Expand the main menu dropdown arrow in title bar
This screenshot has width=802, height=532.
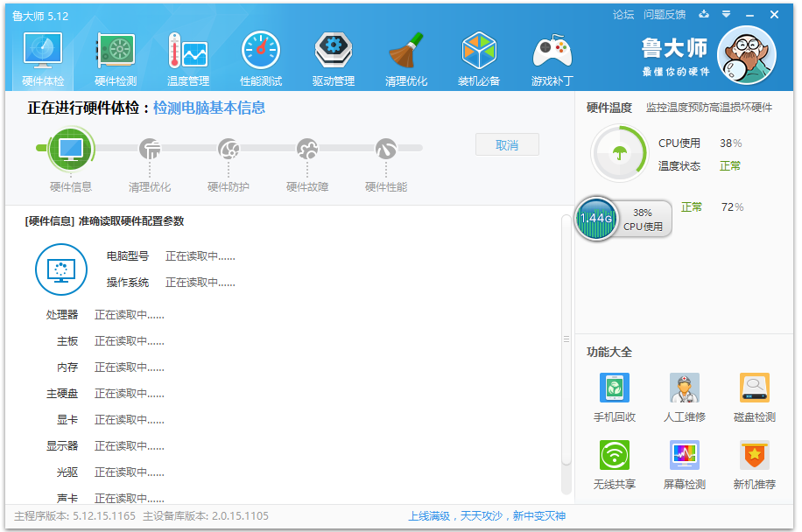tap(726, 15)
